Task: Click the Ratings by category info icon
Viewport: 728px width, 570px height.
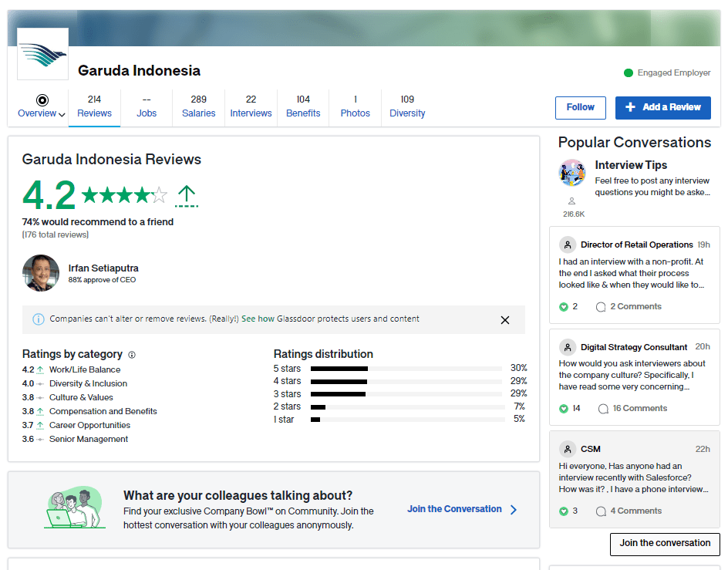Action: point(132,355)
